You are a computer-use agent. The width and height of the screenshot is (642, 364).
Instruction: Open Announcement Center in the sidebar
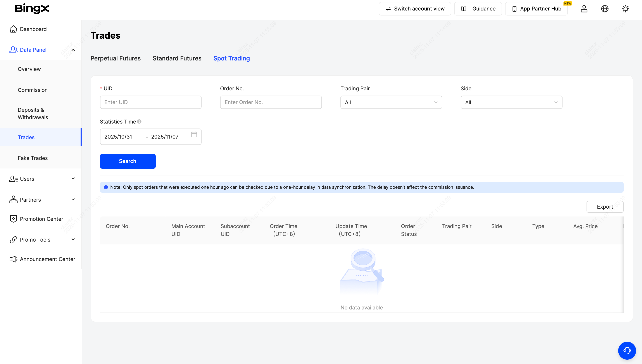click(x=47, y=259)
